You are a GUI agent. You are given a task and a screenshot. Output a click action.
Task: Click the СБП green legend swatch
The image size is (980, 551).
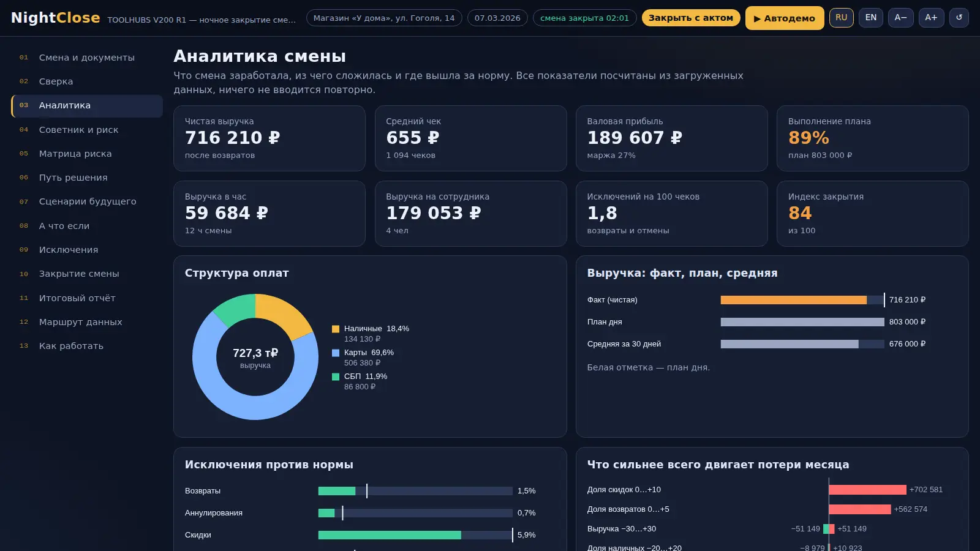pyautogui.click(x=336, y=377)
